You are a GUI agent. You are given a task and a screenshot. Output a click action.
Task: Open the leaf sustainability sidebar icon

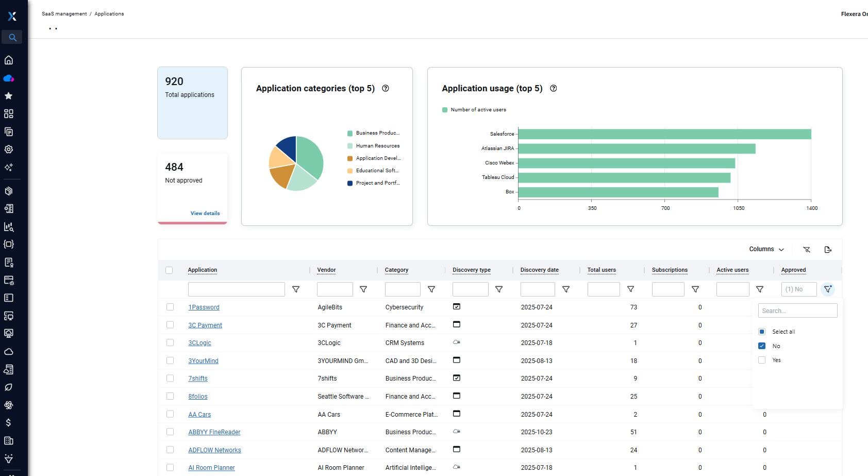(x=9, y=387)
